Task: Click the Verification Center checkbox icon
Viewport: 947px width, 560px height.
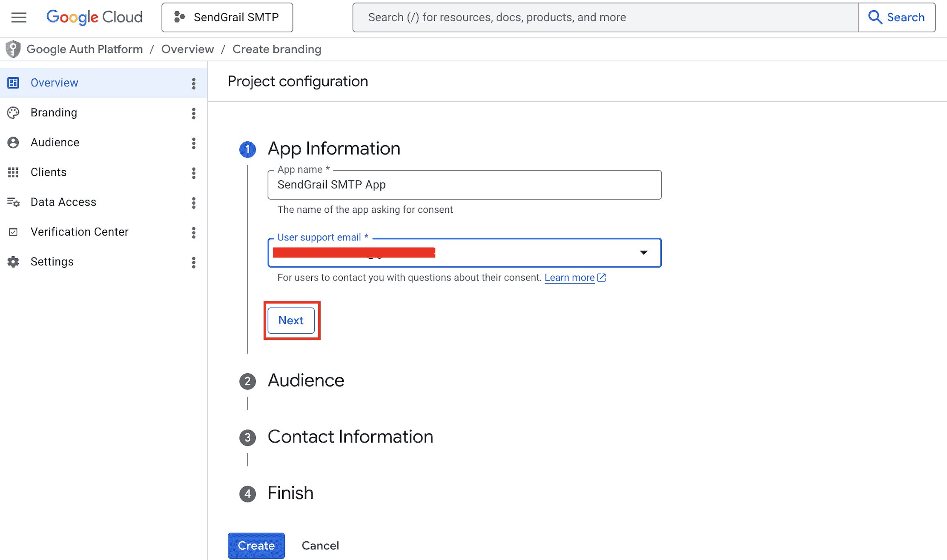Action: (13, 232)
